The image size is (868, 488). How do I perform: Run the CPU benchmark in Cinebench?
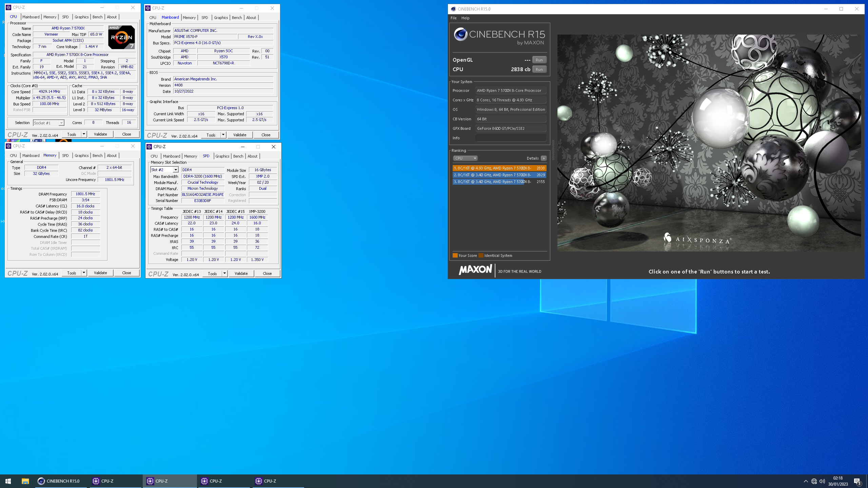[x=539, y=69]
